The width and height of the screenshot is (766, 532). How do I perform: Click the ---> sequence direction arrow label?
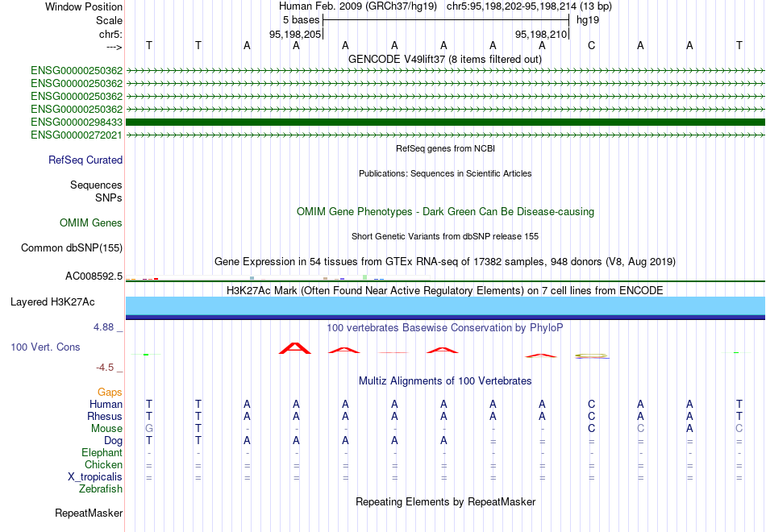[x=114, y=47]
